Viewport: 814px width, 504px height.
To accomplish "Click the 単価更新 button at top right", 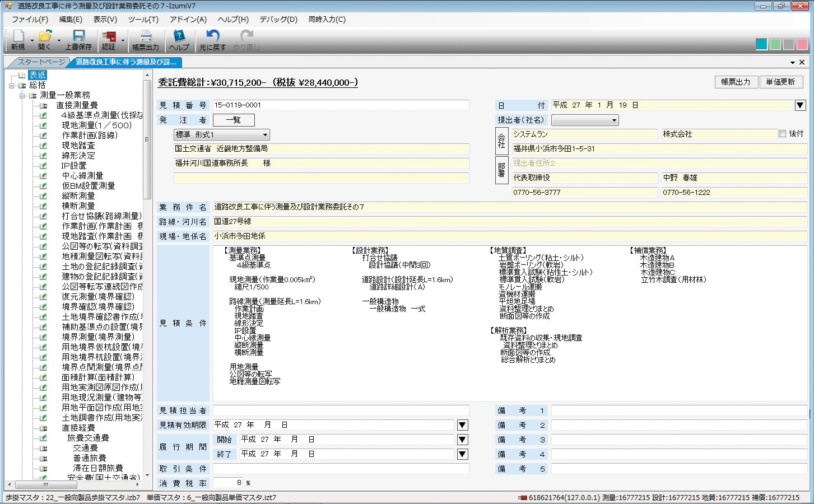I will tap(782, 82).
